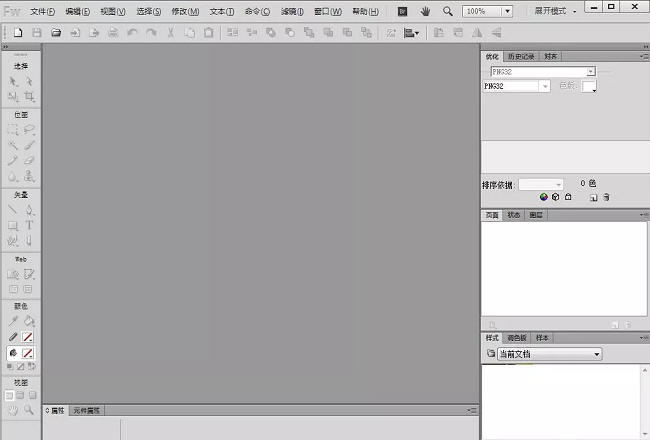The image size is (650, 440).
Task: Select the Text tool
Action: coord(29,226)
